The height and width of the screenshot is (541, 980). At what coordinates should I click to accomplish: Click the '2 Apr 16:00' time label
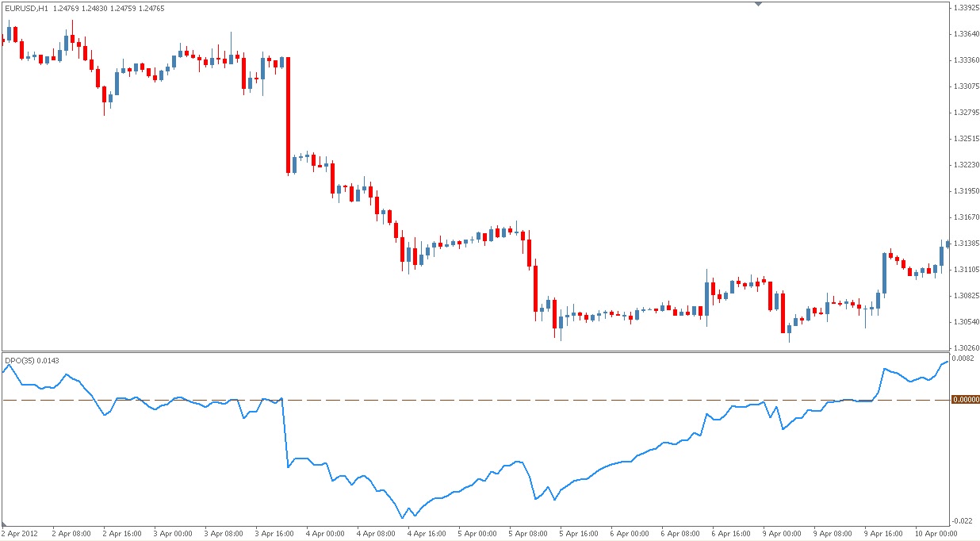click(123, 534)
